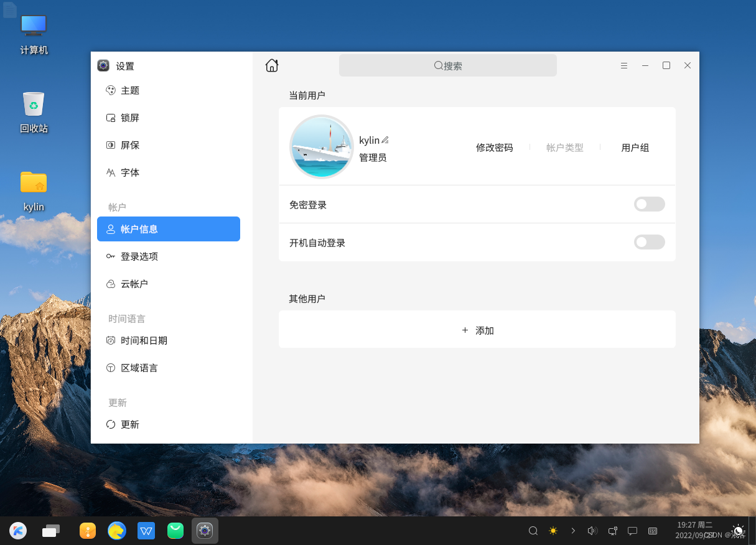The image size is (756, 545).
Task: Click the home icon in settings header
Action: pyautogui.click(x=272, y=65)
